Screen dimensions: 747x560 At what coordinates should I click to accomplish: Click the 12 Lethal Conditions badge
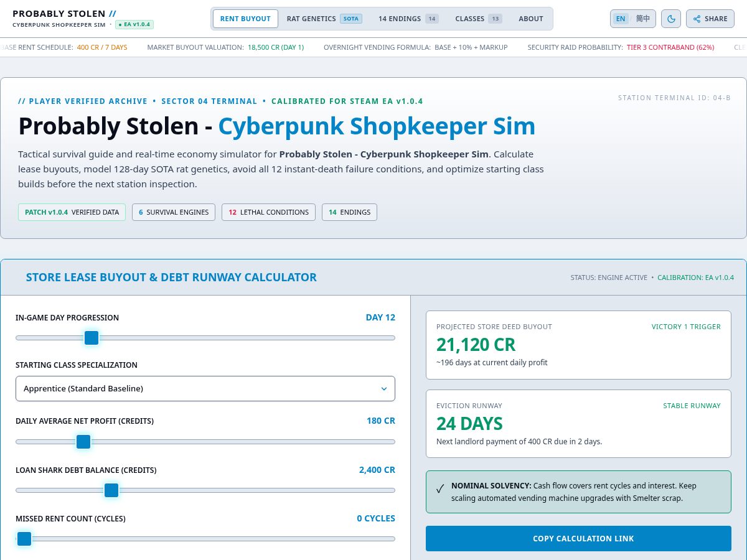(268, 212)
